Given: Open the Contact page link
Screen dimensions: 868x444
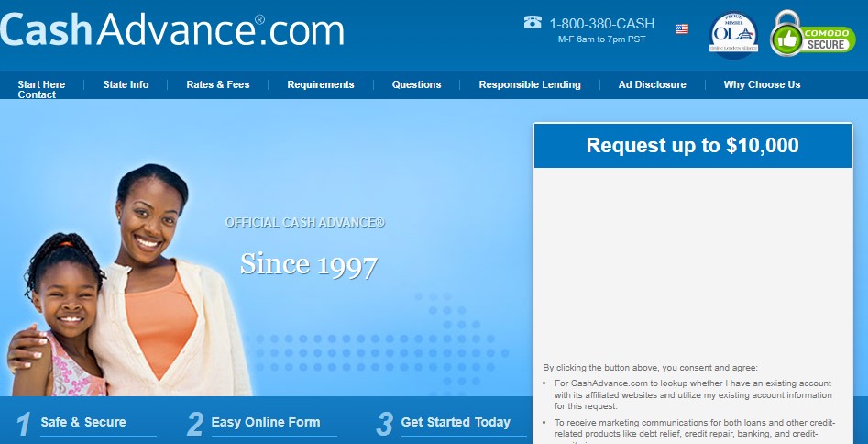Looking at the screenshot, I should 37,94.
